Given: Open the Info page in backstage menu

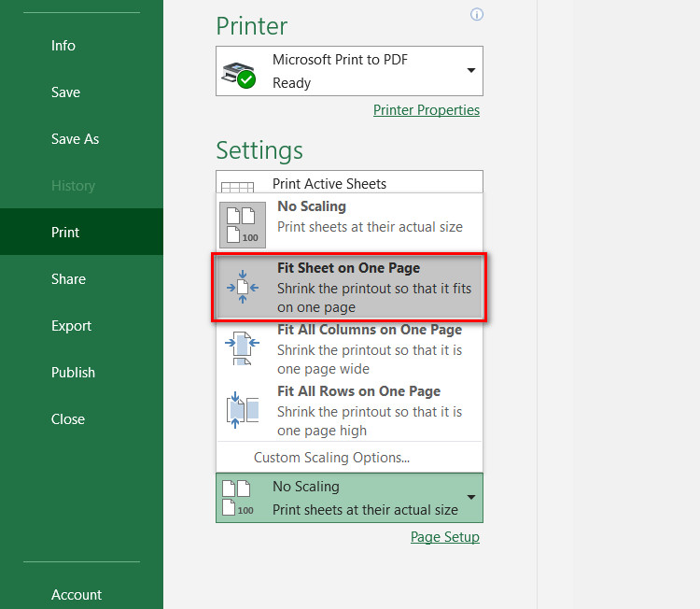Looking at the screenshot, I should (x=63, y=46).
